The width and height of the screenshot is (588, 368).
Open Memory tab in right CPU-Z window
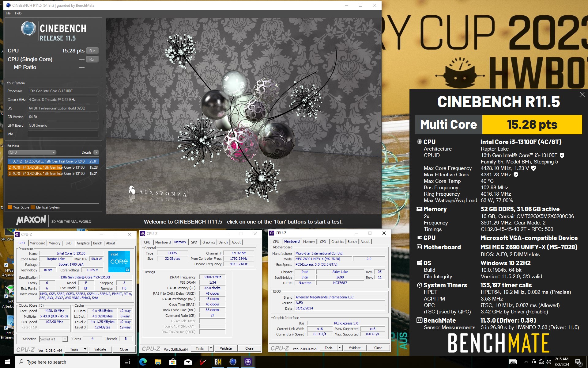[309, 242]
